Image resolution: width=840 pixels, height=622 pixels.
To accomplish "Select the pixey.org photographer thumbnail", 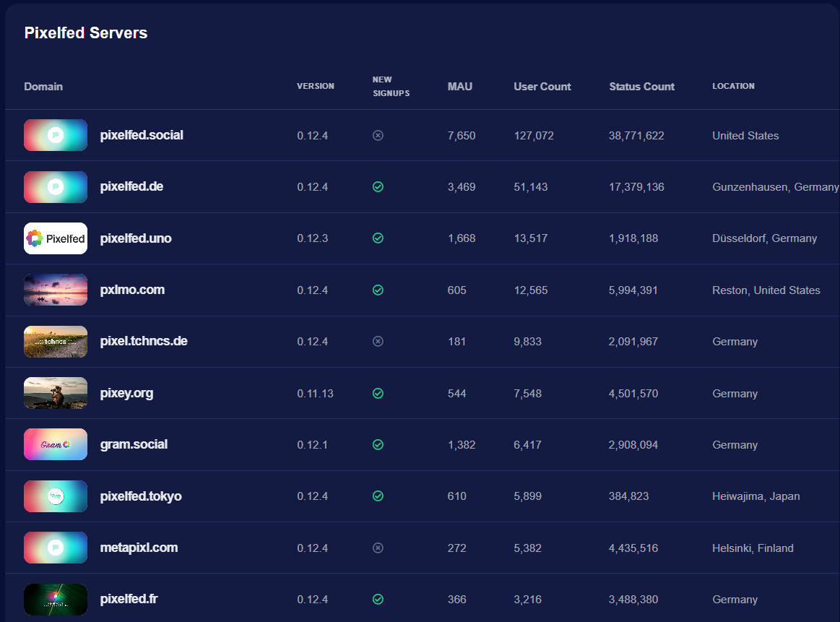I will (56, 393).
